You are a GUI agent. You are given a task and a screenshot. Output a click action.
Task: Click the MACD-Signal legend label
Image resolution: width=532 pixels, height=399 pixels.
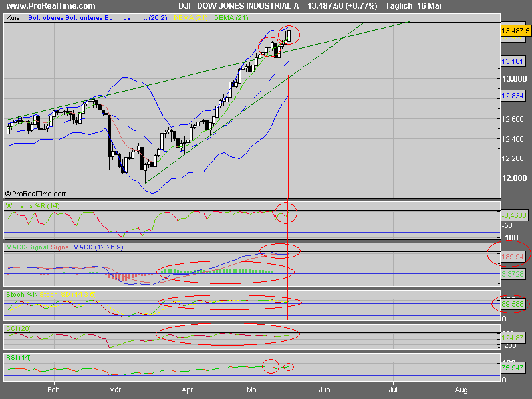(27, 247)
